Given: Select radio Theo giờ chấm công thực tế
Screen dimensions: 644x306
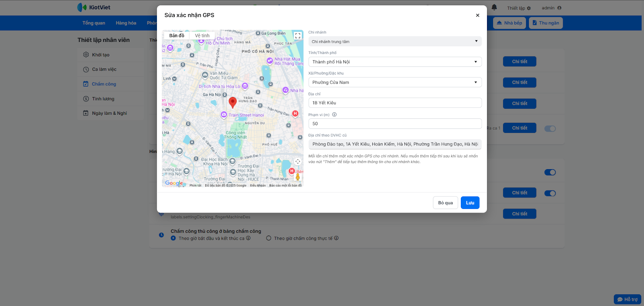Looking at the screenshot, I should click(269, 238).
